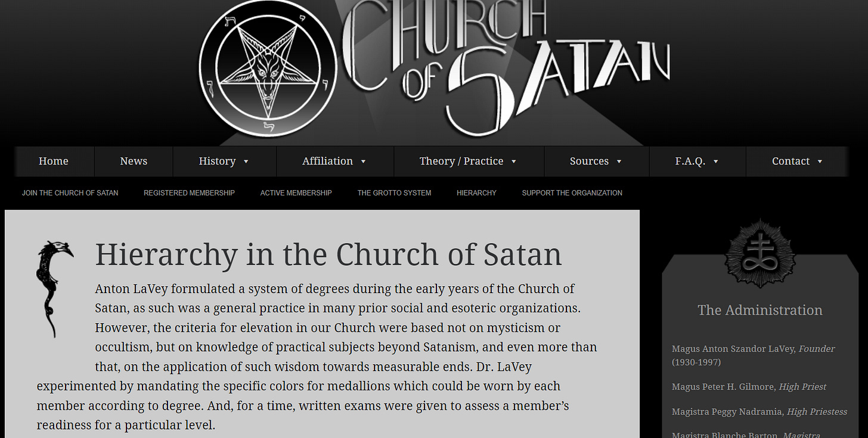Click the Hierarchy in the Church of Satan heading
The height and width of the screenshot is (438, 868).
(328, 254)
